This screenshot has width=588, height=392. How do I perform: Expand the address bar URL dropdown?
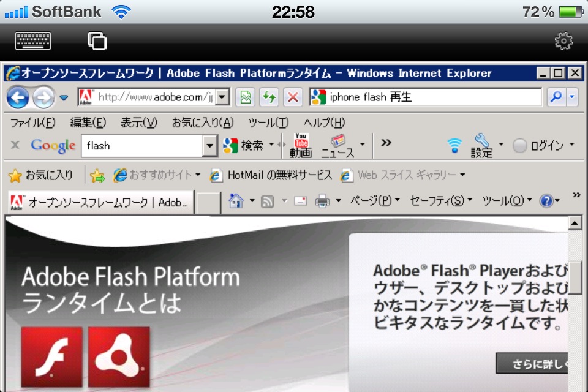(x=223, y=97)
